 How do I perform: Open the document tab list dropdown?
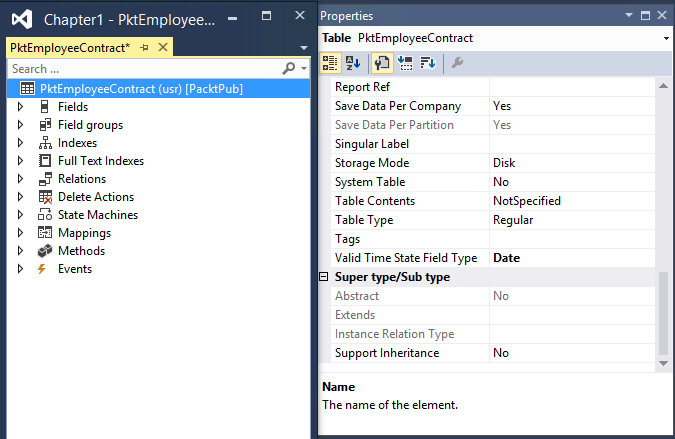click(304, 47)
